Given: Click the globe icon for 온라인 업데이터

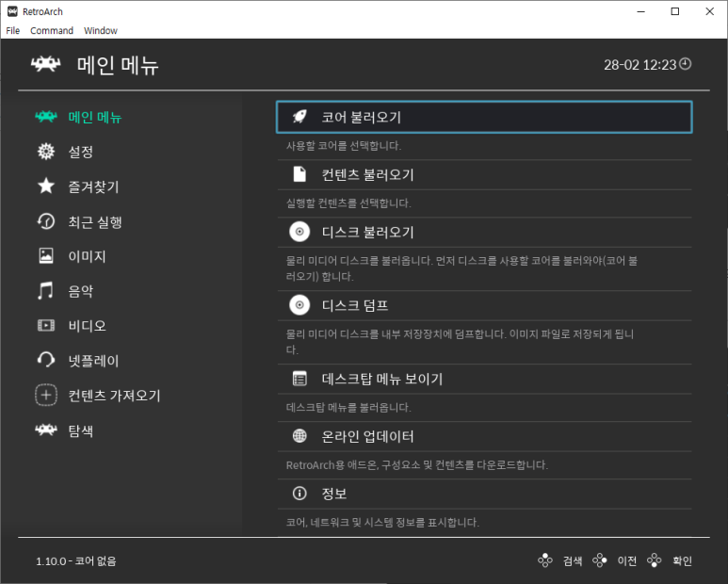Looking at the screenshot, I should pos(299,436).
